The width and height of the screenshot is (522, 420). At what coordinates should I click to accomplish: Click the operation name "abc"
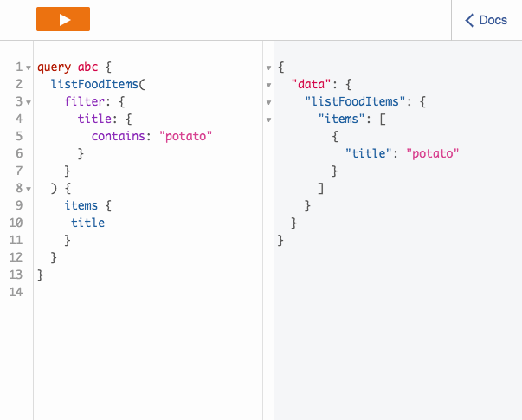pyautogui.click(x=88, y=67)
